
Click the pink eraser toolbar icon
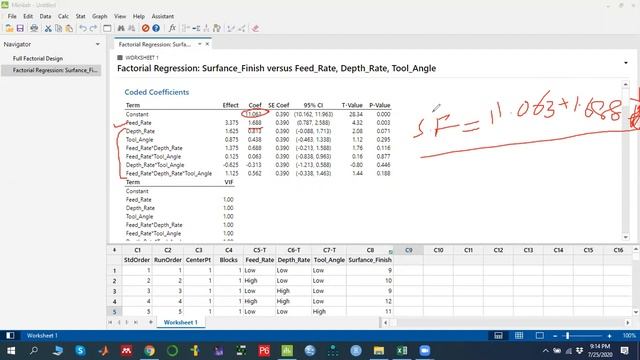tap(256, 28)
